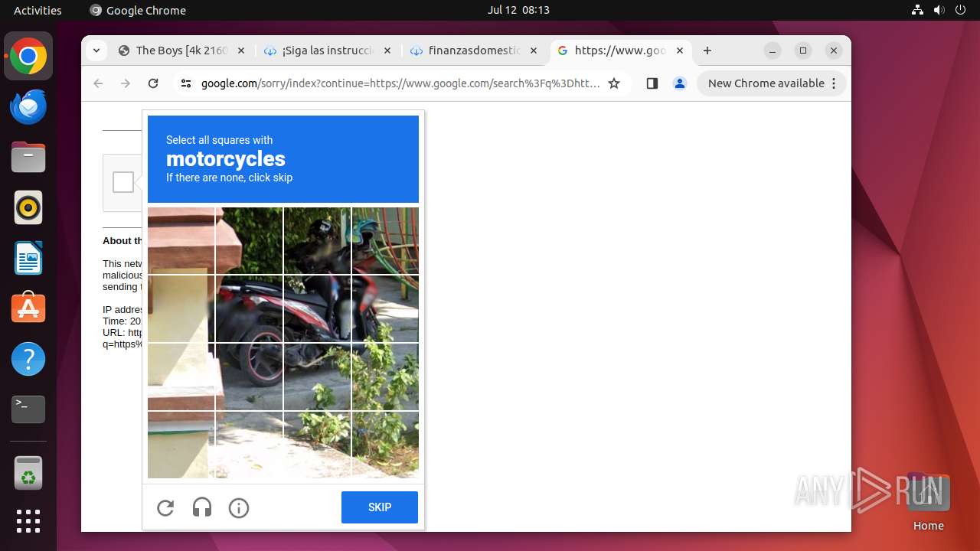Open volume icon in system tray
Viewport: 980px width, 551px height.
(939, 10)
